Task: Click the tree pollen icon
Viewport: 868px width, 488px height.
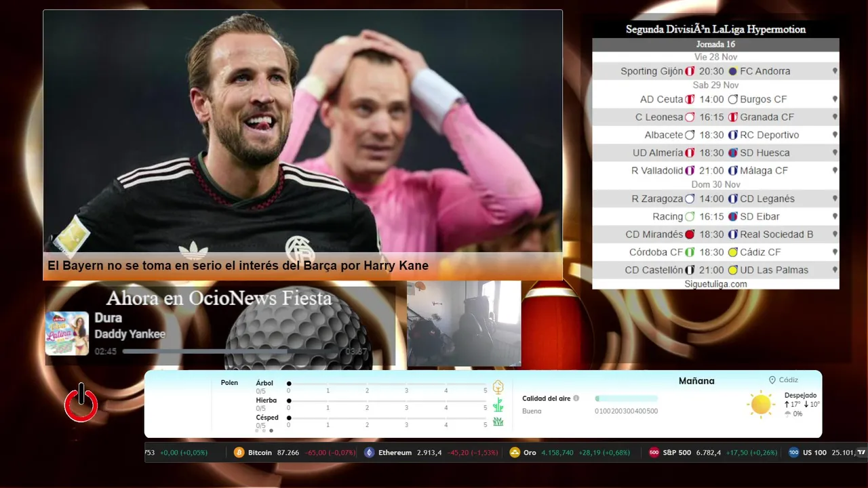Action: click(x=498, y=387)
